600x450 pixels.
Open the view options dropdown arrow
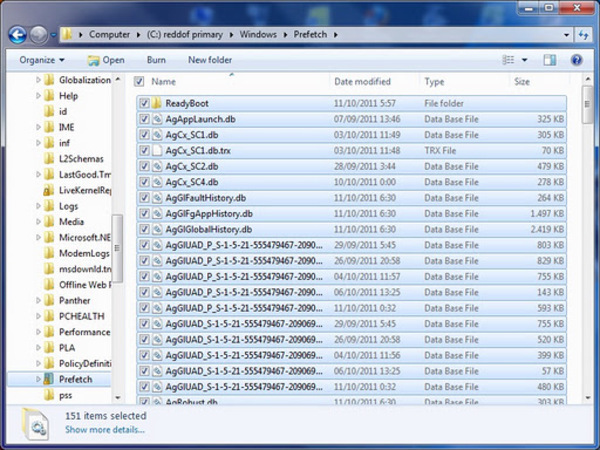tap(525, 60)
